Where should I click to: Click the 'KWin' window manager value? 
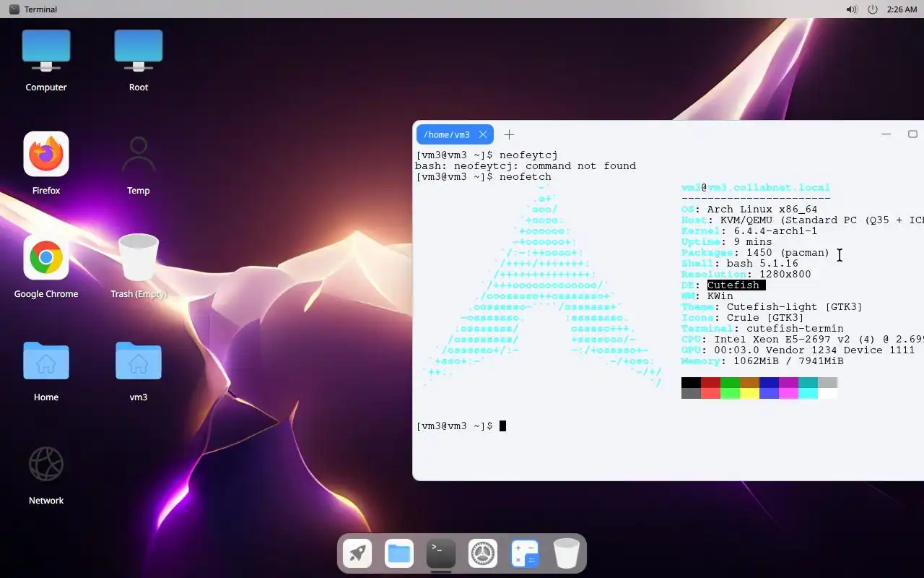click(720, 296)
